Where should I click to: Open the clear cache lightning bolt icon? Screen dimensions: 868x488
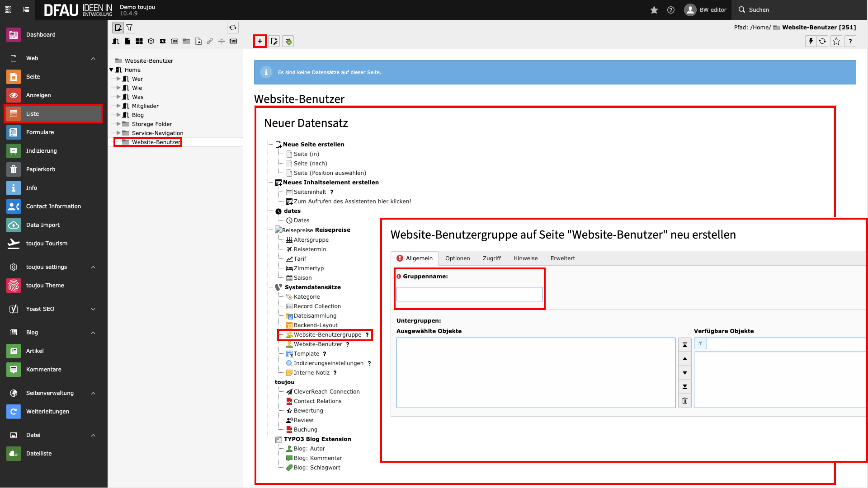[x=811, y=41]
